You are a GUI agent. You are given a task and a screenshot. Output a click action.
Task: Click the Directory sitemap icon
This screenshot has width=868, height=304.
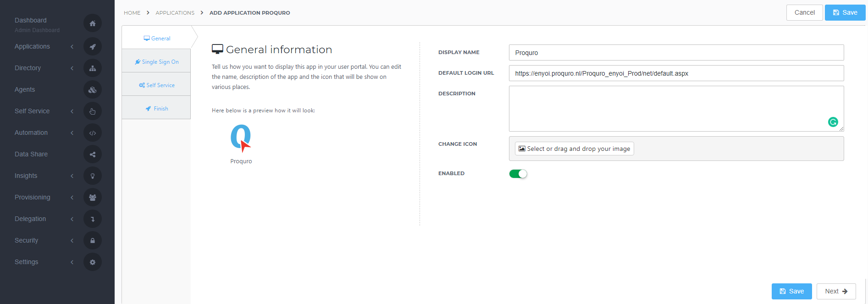tap(93, 68)
